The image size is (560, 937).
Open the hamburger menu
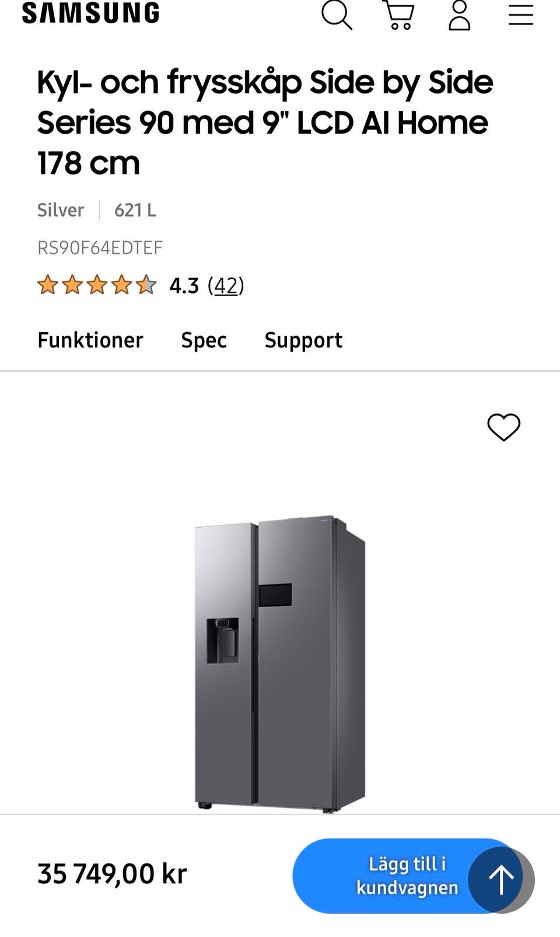coord(520,15)
